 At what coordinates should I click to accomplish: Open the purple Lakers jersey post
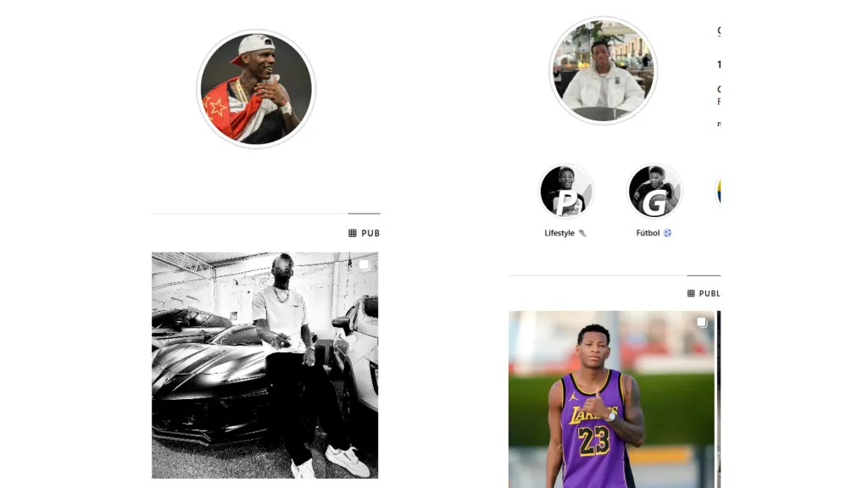click(611, 399)
